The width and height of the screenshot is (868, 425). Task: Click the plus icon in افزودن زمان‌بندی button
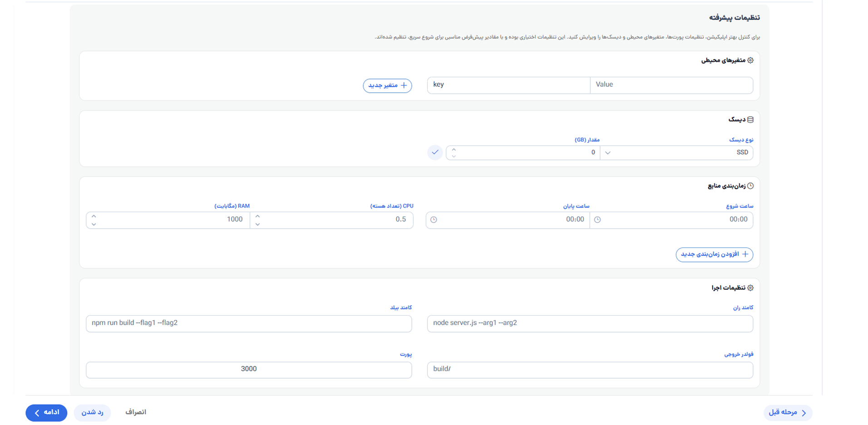745,254
